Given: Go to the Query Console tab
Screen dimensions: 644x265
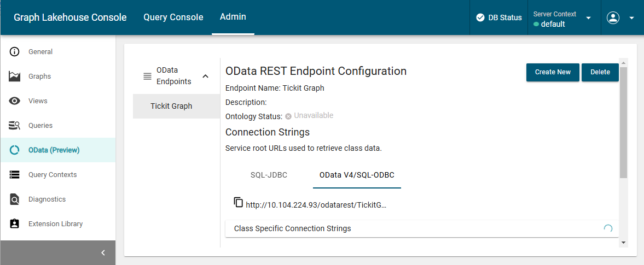Looking at the screenshot, I should pos(173,17).
